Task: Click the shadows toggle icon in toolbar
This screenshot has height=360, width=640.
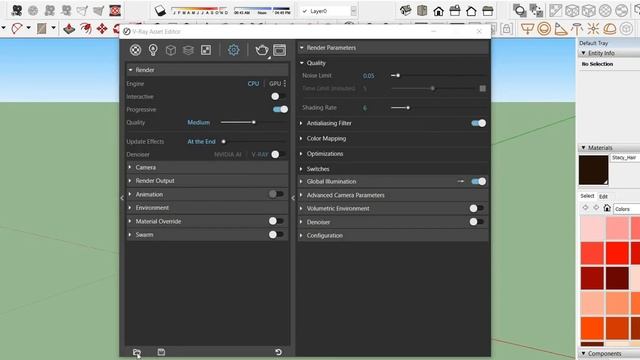Action: pos(160,11)
